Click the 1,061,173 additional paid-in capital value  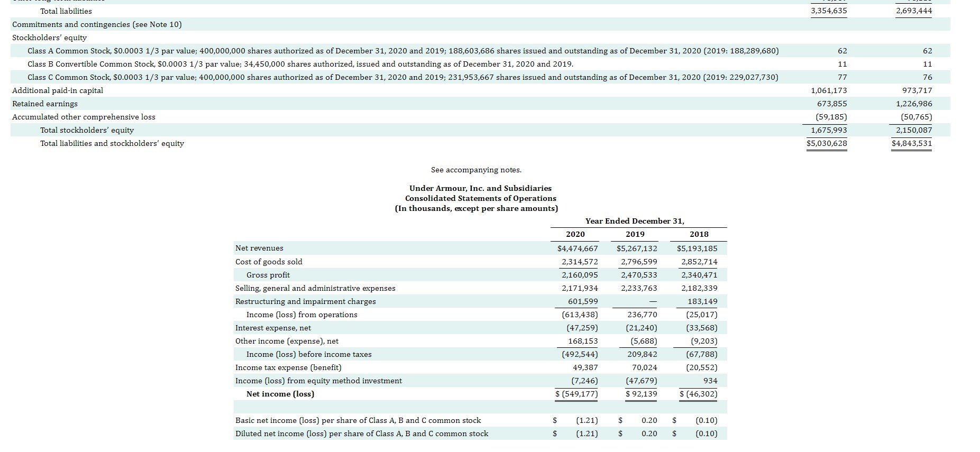[x=829, y=90]
